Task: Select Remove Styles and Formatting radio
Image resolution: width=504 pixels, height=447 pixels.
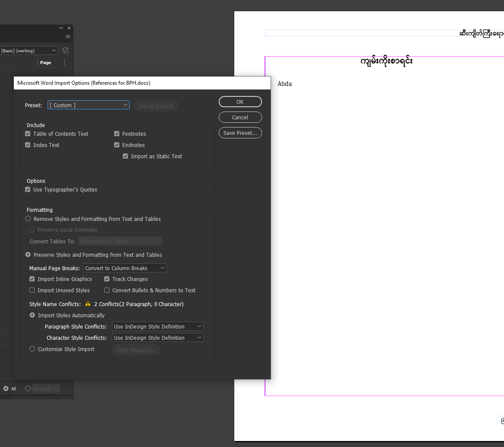Action: [x=28, y=219]
